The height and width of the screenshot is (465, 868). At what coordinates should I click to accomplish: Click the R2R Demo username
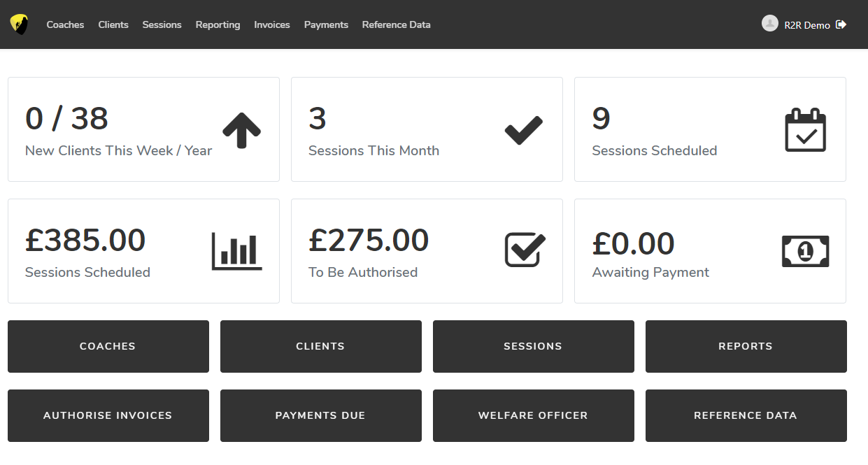point(806,25)
